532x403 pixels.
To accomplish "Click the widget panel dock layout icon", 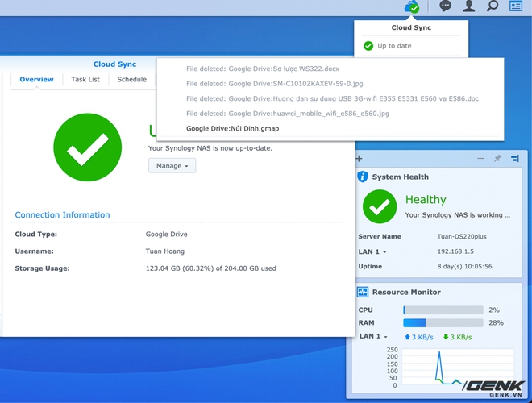I will pyautogui.click(x=515, y=159).
